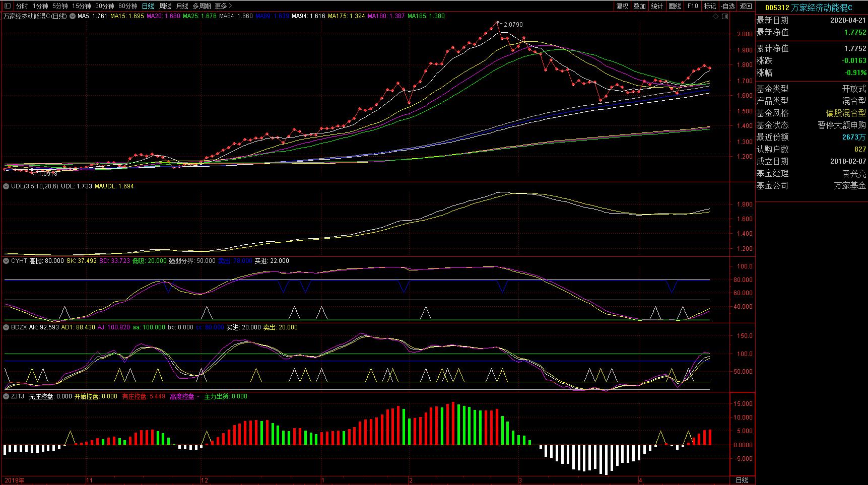Screen dimensions: 868x485
Task: Expand the 更多 periods menu
Action: 223,6
